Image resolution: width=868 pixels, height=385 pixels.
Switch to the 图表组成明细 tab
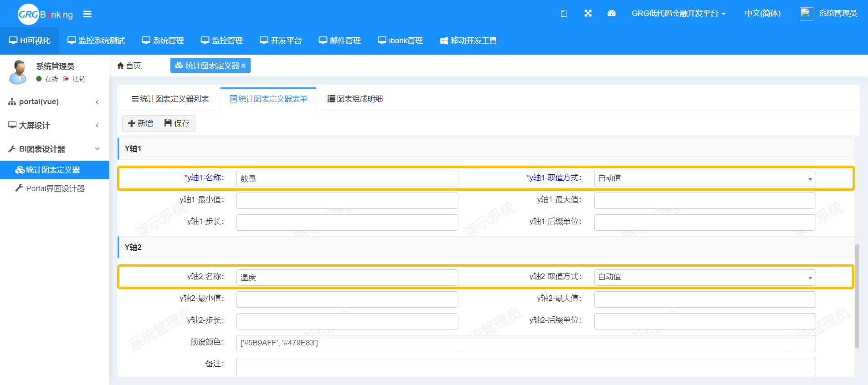[x=355, y=99]
